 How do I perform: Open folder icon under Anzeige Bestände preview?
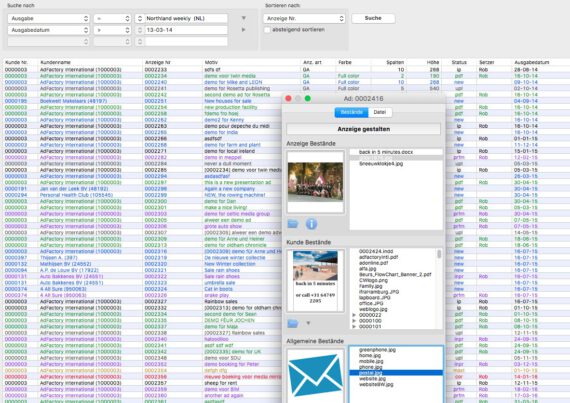pos(293,224)
